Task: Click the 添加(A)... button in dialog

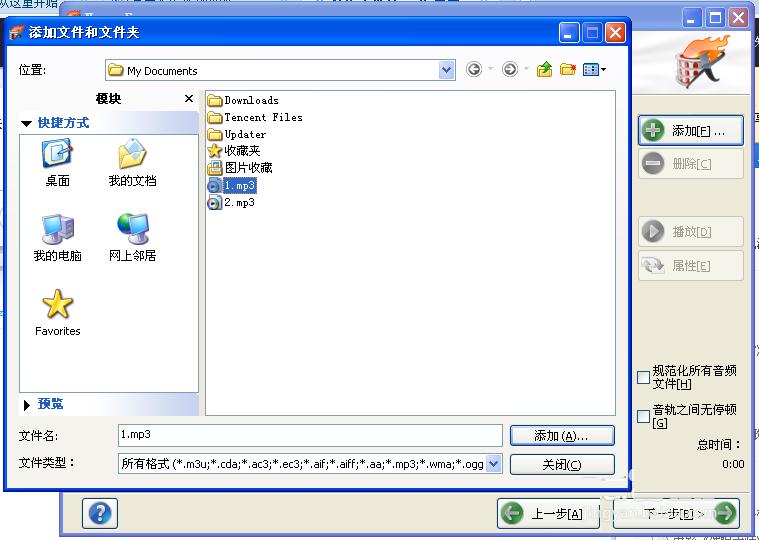Action: click(561, 436)
